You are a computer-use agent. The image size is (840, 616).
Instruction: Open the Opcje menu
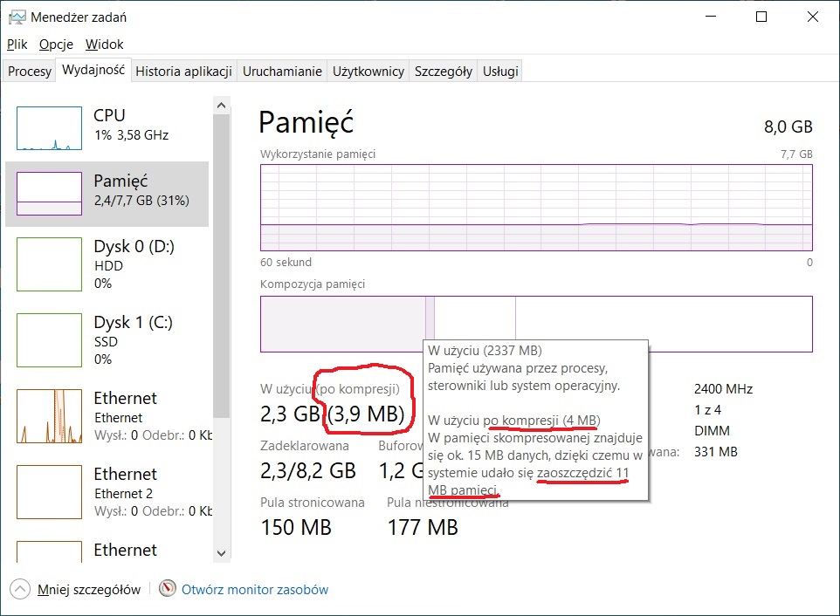(56, 44)
